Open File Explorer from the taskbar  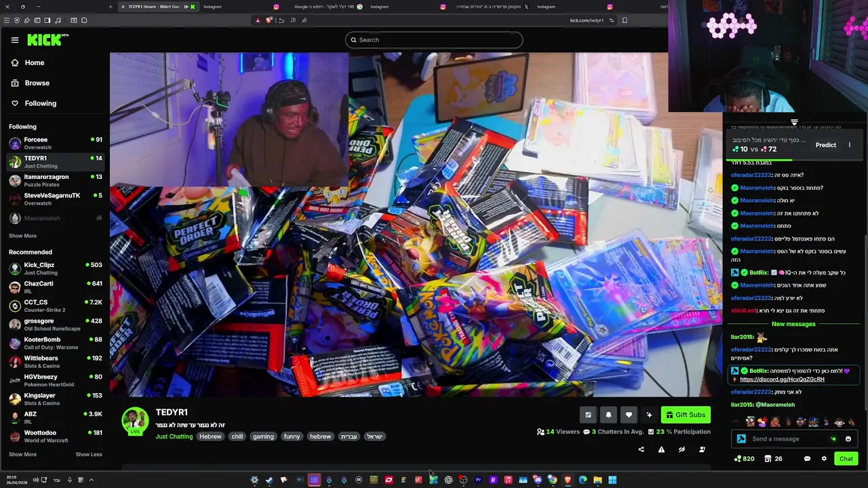point(597,480)
